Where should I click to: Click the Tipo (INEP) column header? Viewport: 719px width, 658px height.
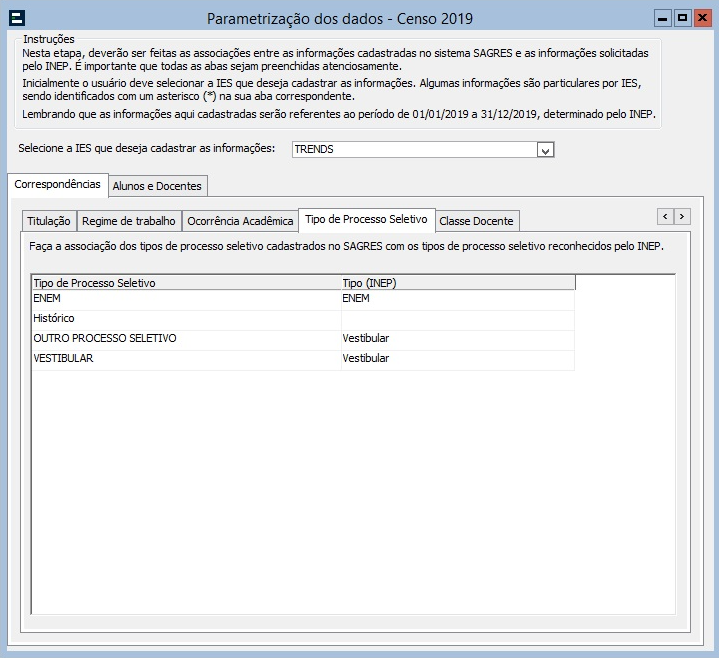tap(457, 283)
